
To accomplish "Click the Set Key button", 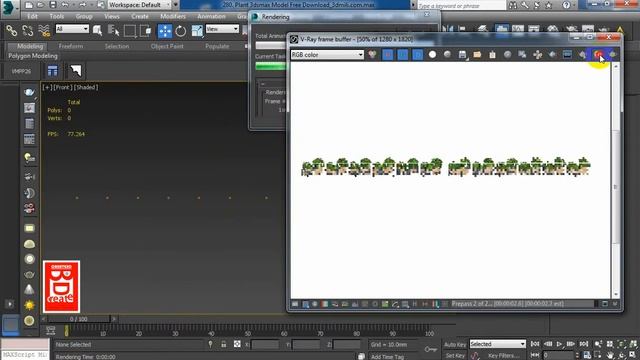I will coord(455,356).
